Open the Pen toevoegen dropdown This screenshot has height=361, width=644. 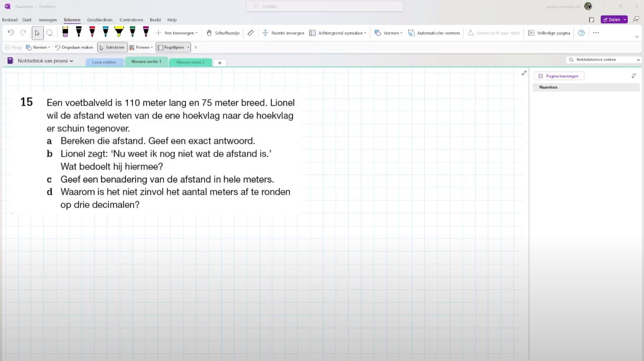[x=176, y=33]
